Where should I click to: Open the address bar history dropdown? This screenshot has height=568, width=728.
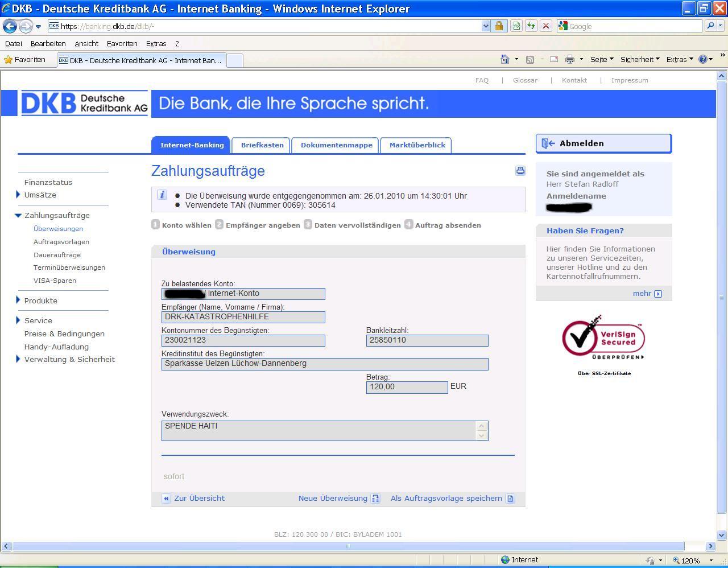tap(485, 26)
